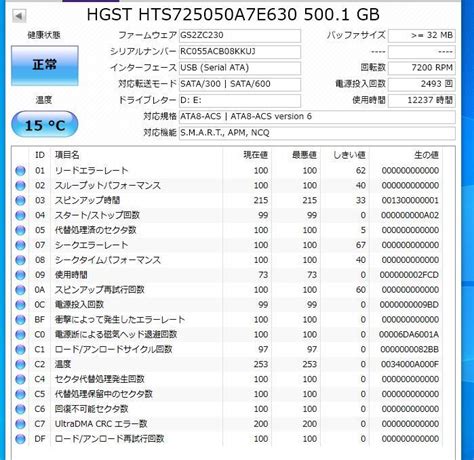The width and height of the screenshot is (474, 460).
Task: Click the 項目名 column header
Action: (67, 155)
